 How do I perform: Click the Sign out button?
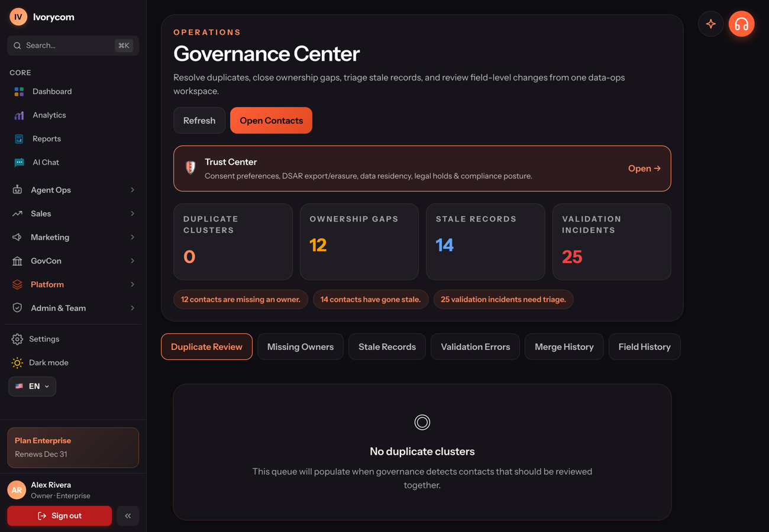[x=60, y=516]
